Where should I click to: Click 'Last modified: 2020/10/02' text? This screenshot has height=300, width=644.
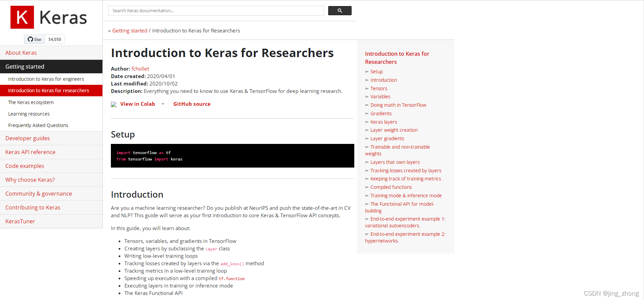click(144, 84)
